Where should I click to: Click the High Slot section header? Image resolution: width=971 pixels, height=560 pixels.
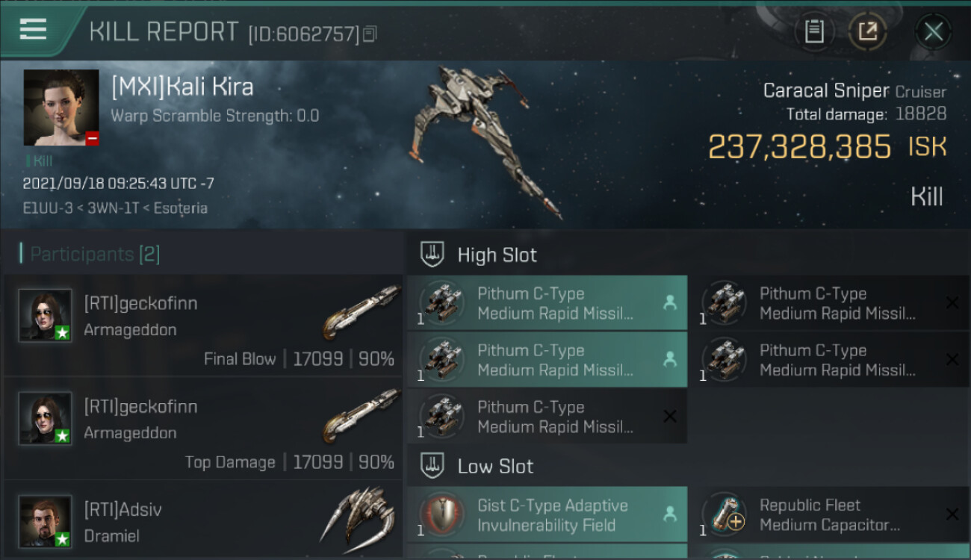(x=497, y=255)
